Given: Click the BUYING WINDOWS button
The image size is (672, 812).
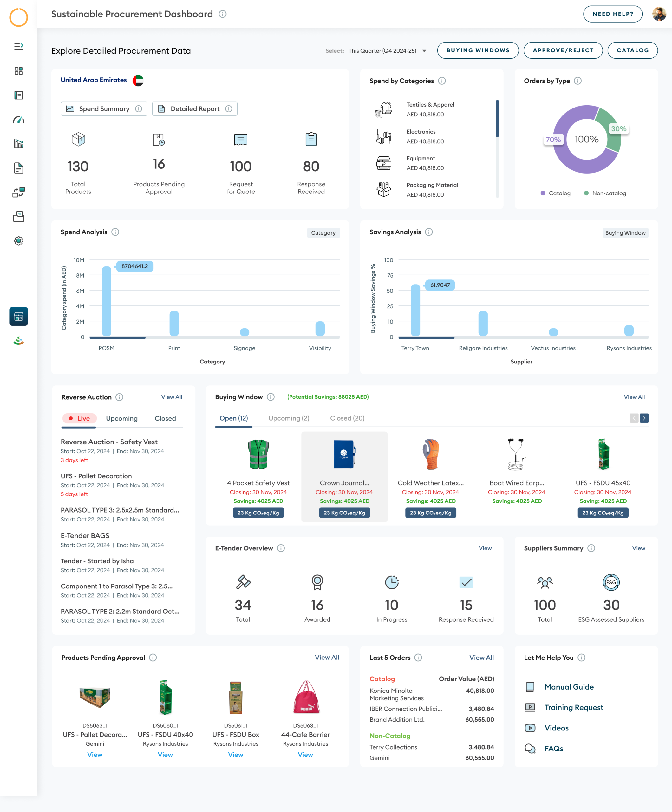Looking at the screenshot, I should [x=478, y=50].
